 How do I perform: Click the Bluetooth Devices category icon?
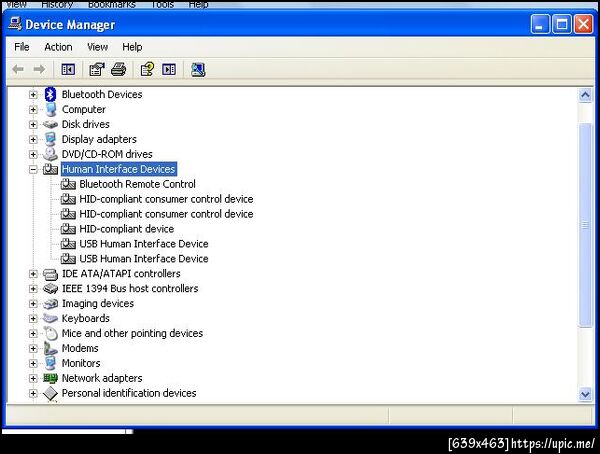tap(50, 94)
